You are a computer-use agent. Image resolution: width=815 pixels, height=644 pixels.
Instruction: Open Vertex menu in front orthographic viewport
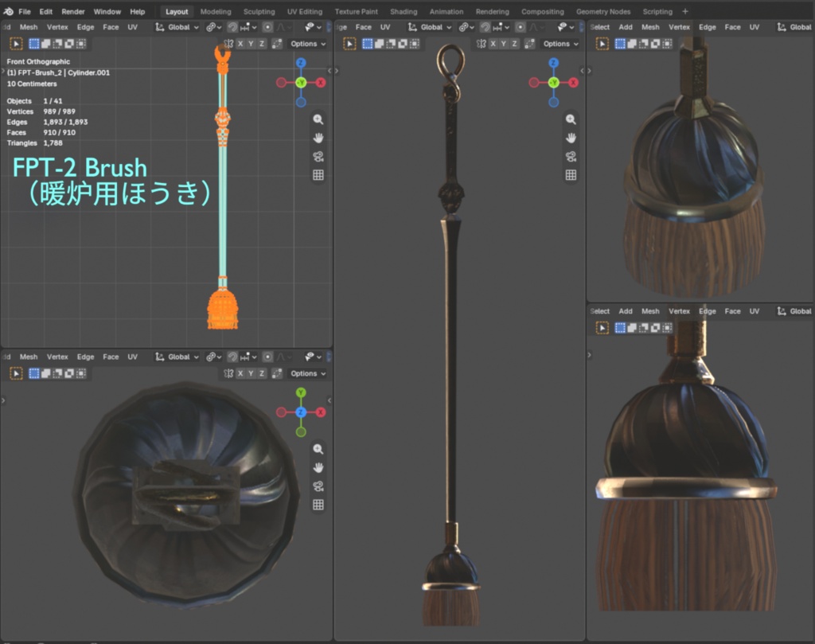[x=57, y=27]
